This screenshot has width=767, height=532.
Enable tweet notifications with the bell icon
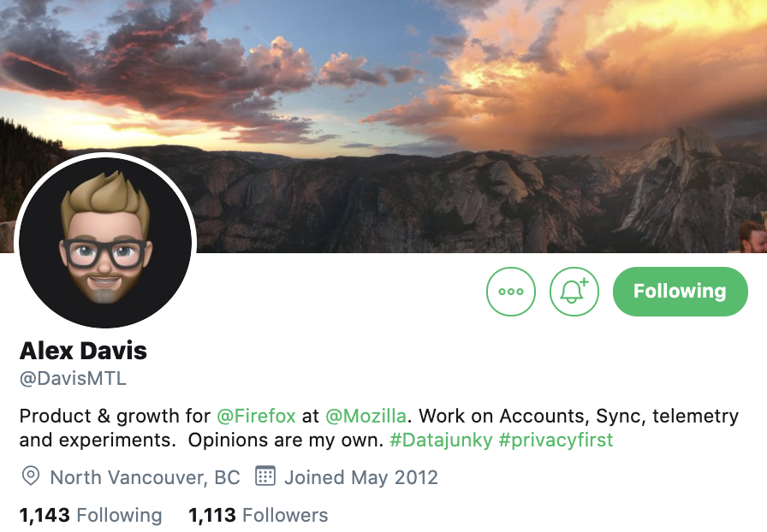tap(574, 292)
